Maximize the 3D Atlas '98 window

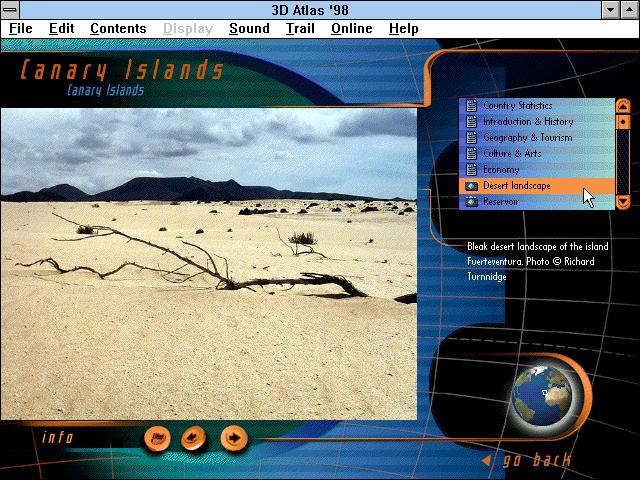pyautogui.click(x=629, y=10)
